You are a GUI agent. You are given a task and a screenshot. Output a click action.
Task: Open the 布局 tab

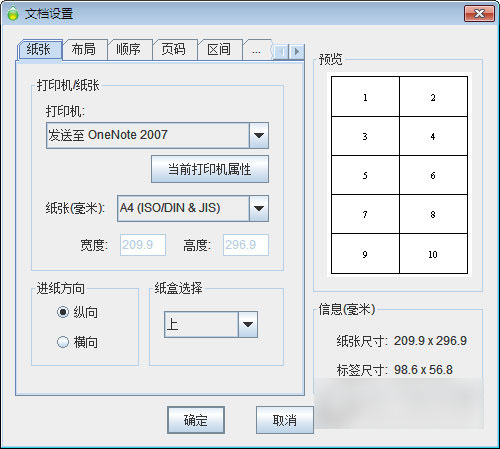pos(84,50)
